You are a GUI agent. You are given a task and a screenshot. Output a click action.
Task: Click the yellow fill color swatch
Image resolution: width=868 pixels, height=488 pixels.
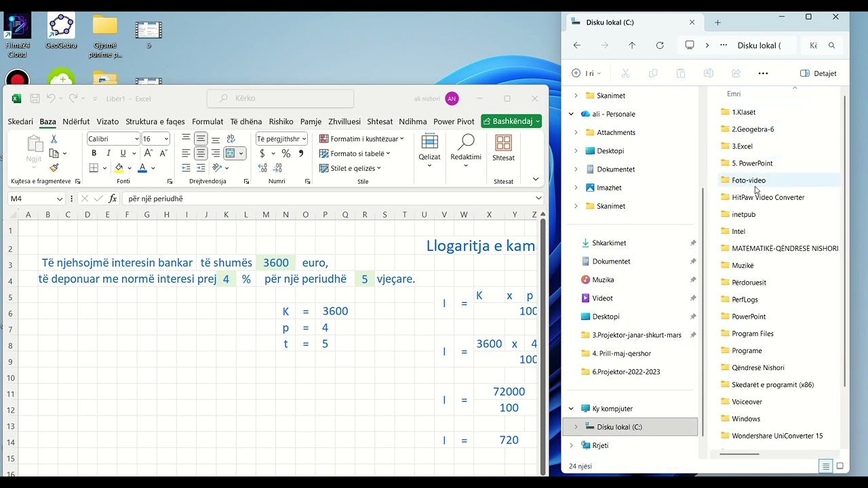pos(119,168)
